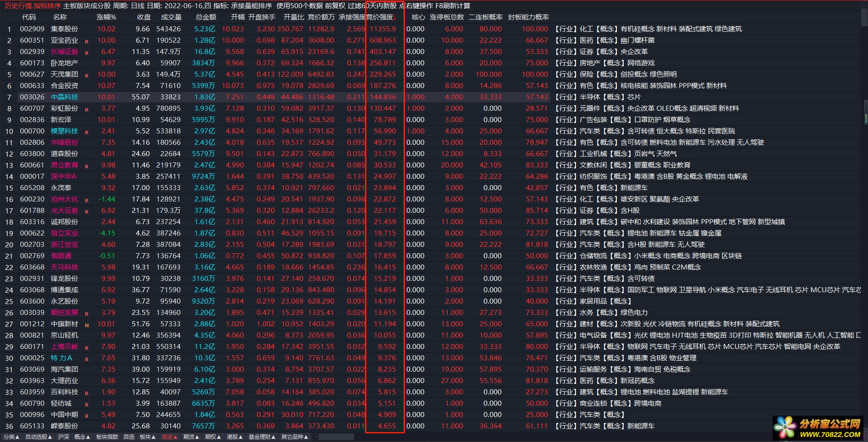The height and width of the screenshot is (442, 868).
Task: Switch to the 自选 watchlist tab
Action: pos(129,437)
